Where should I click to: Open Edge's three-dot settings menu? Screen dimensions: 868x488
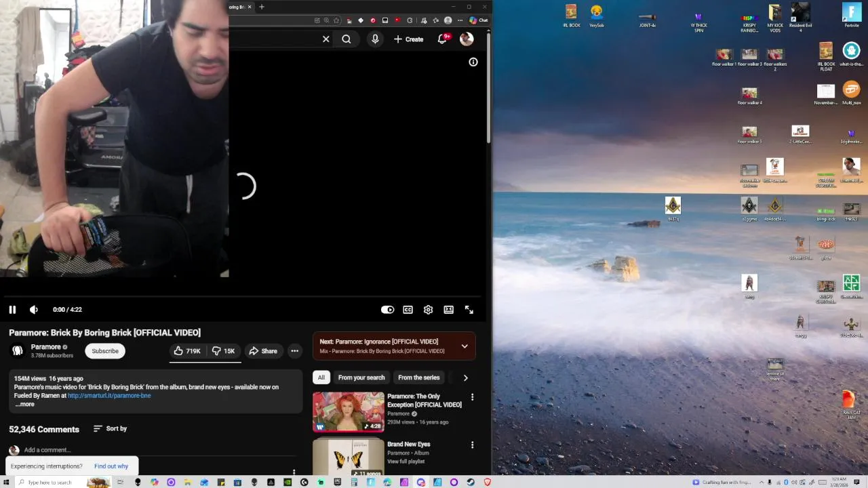click(x=460, y=20)
